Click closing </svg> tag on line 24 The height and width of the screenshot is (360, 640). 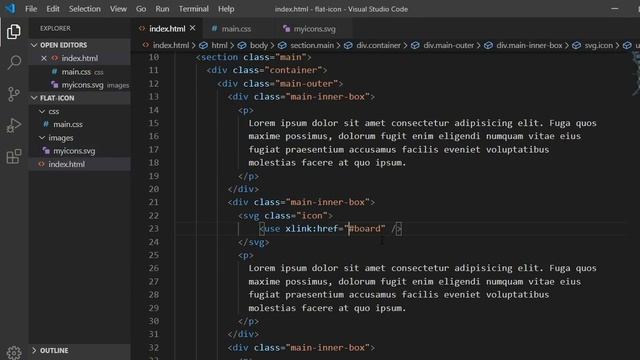click(x=253, y=242)
